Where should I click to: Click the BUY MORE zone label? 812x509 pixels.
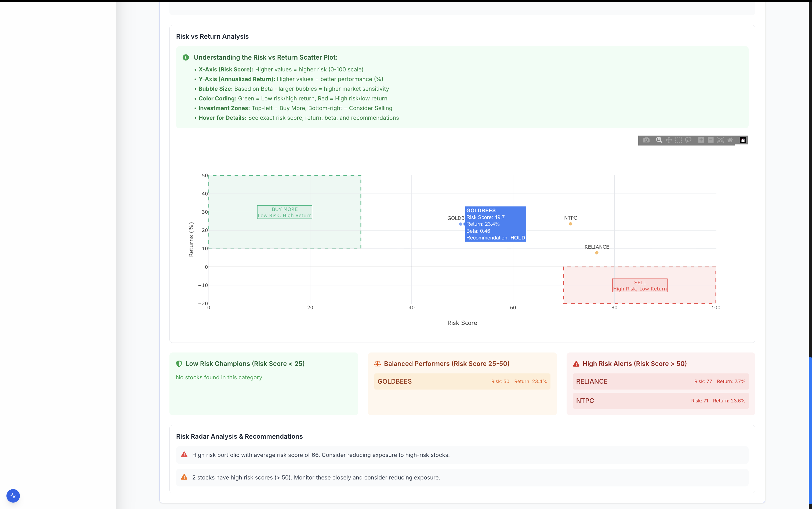coord(284,212)
